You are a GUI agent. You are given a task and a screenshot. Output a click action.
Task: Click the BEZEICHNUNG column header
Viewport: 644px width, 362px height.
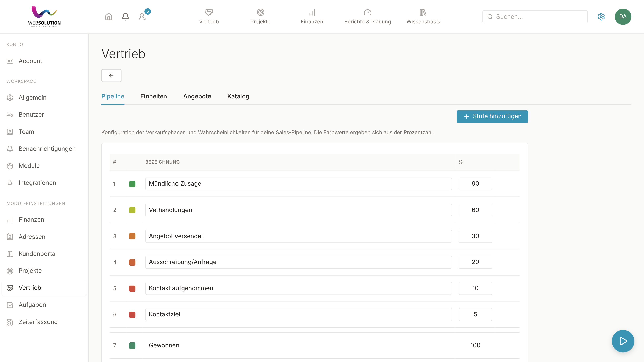(162, 162)
